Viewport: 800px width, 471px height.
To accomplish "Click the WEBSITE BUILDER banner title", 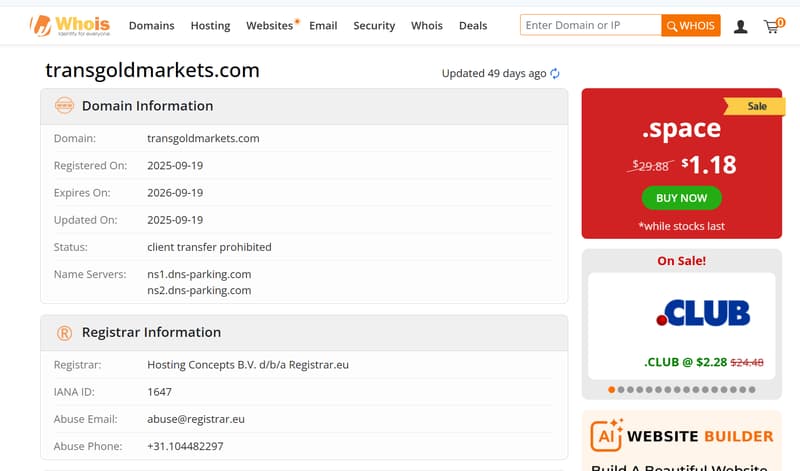I will 700,436.
